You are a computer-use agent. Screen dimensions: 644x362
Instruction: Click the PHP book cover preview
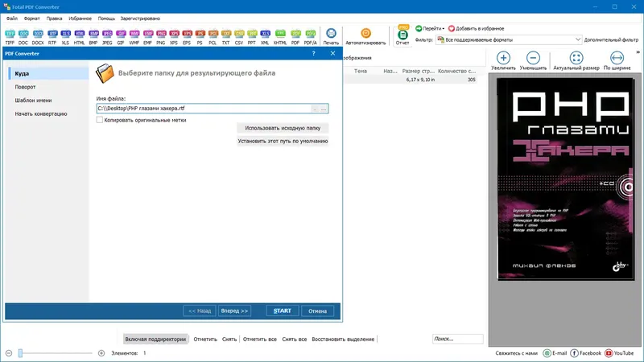coord(566,179)
